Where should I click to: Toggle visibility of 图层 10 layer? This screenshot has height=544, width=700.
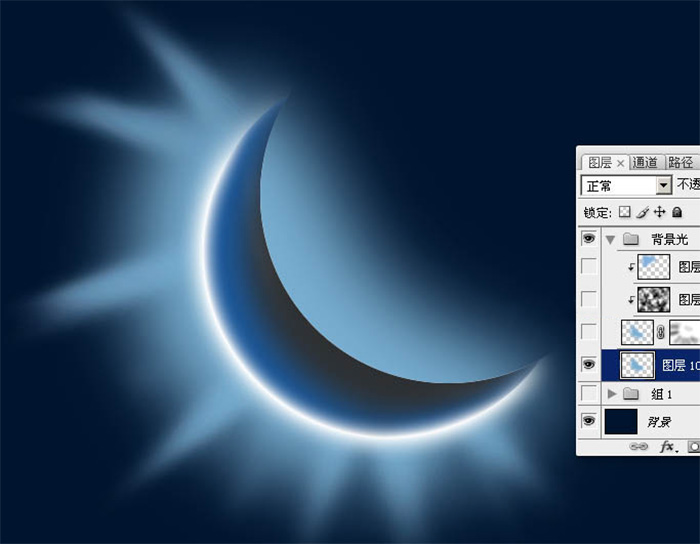click(589, 364)
